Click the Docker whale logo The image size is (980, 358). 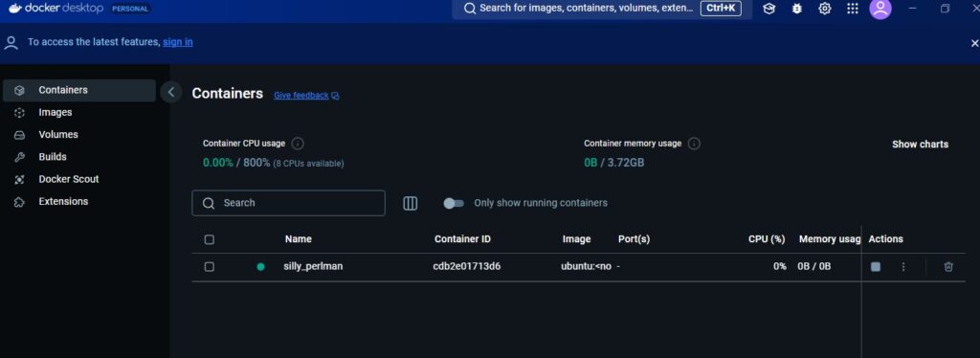click(15, 8)
